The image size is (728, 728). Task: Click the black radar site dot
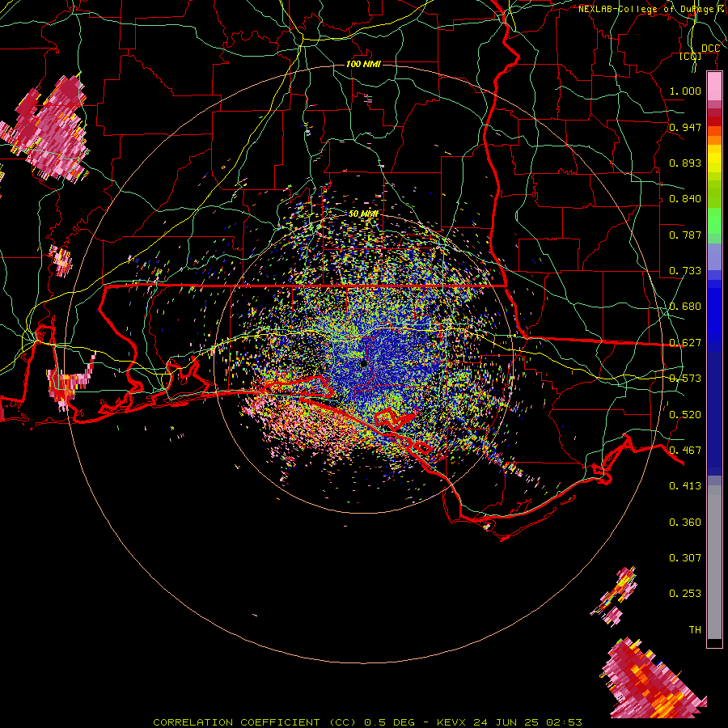[364, 363]
